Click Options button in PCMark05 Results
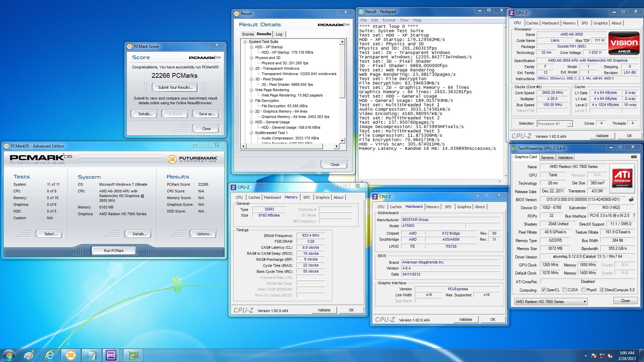Image resolution: width=644 pixels, height=362 pixels. (x=204, y=234)
